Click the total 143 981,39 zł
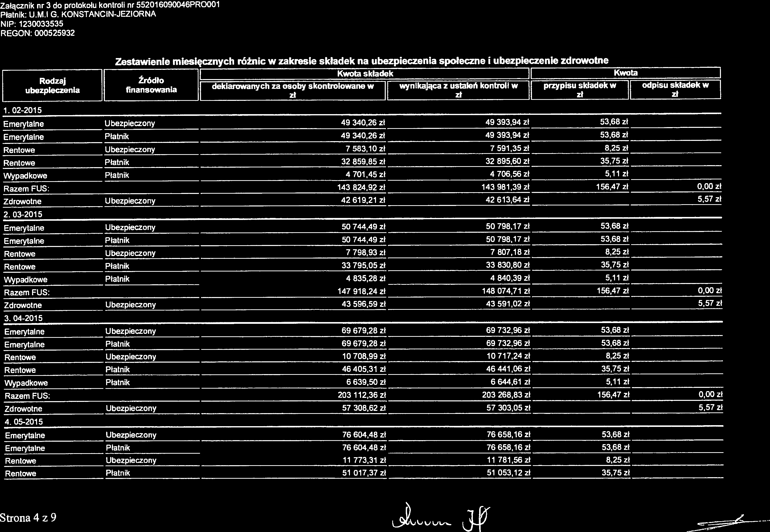This screenshot has width=770, height=532. [505, 188]
